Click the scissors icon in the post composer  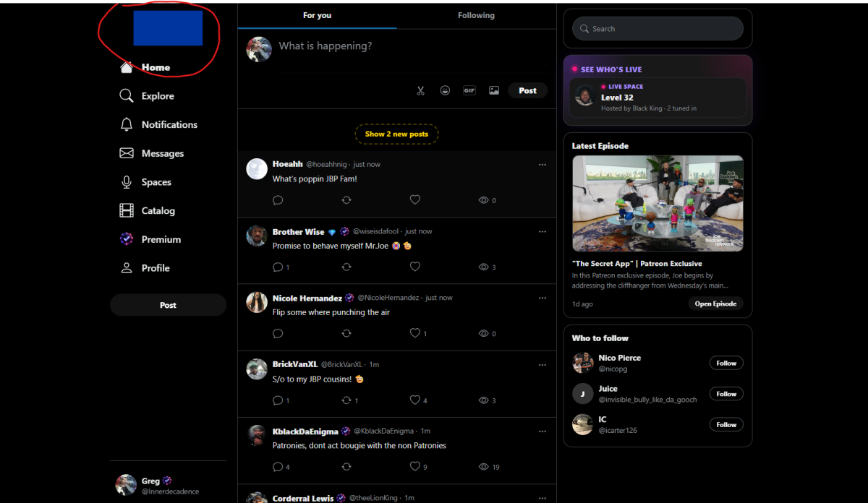[420, 90]
